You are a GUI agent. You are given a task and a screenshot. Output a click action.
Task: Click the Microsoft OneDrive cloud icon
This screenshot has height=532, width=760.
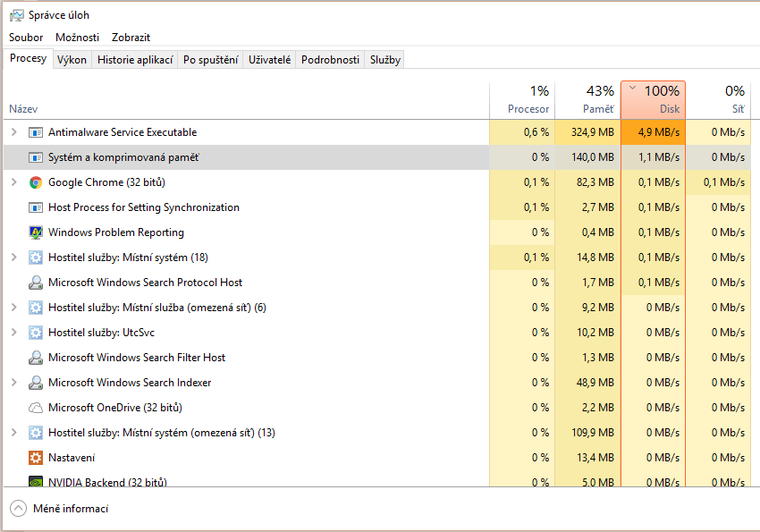[36, 408]
